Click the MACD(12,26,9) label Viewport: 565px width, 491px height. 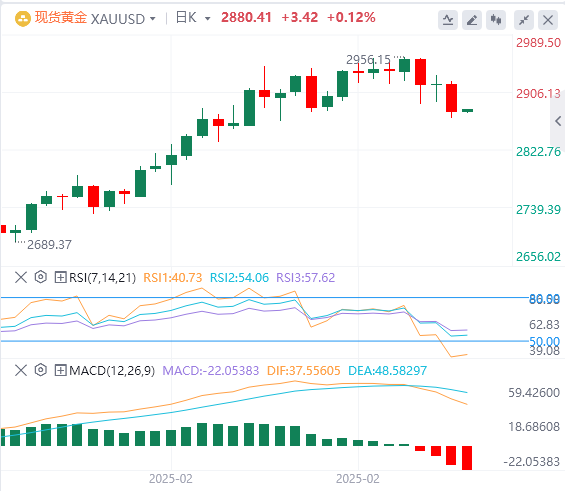coord(112,371)
